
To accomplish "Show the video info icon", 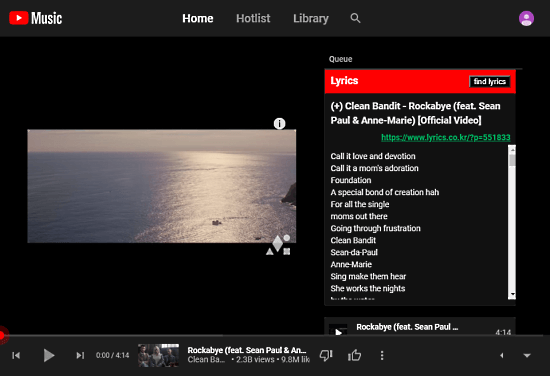I will pos(279,123).
